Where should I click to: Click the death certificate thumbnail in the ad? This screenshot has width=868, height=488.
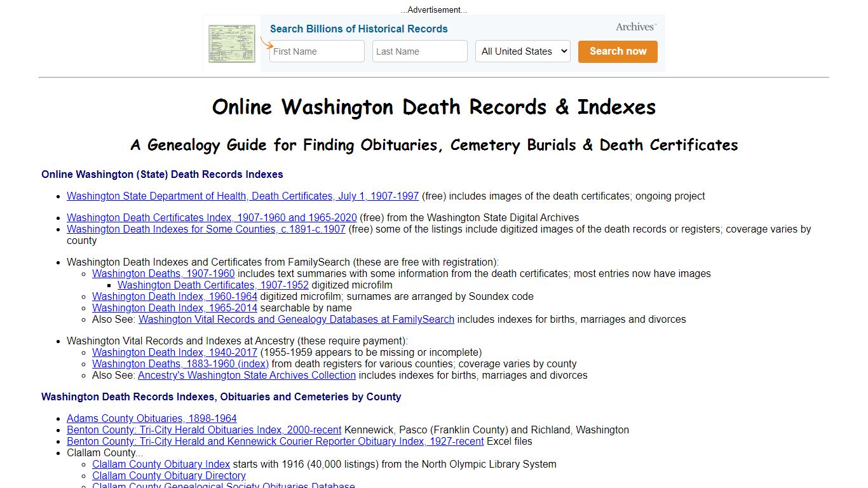tap(232, 43)
